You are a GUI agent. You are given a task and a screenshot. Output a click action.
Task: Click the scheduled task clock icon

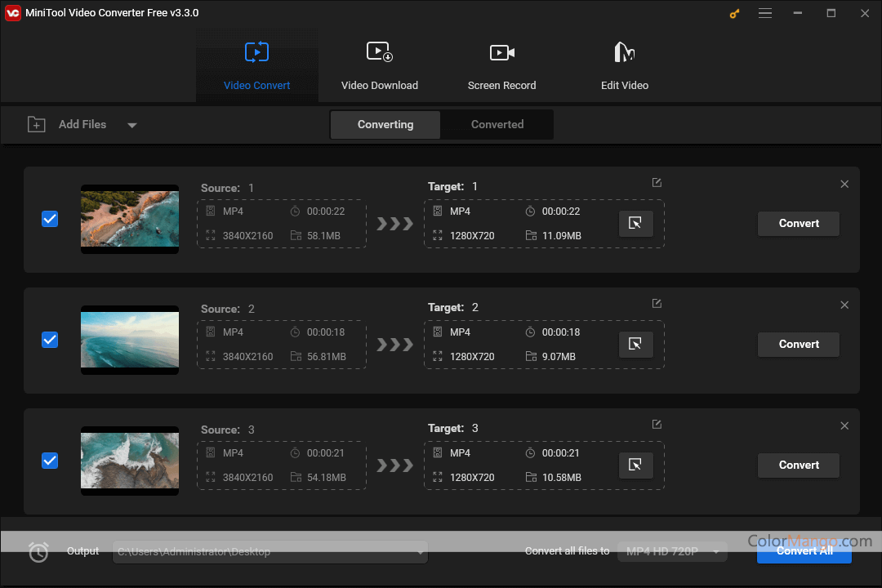coord(38,552)
